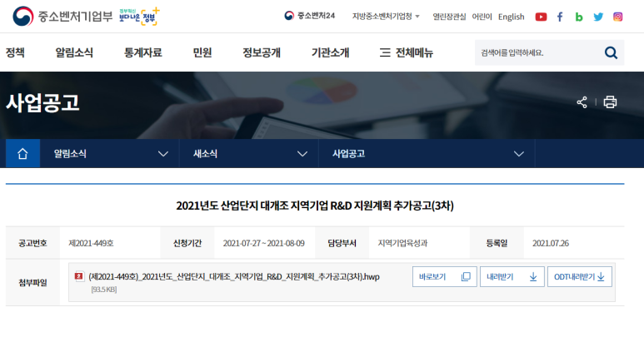Open the YouTube channel icon
644x342 pixels.
[541, 17]
